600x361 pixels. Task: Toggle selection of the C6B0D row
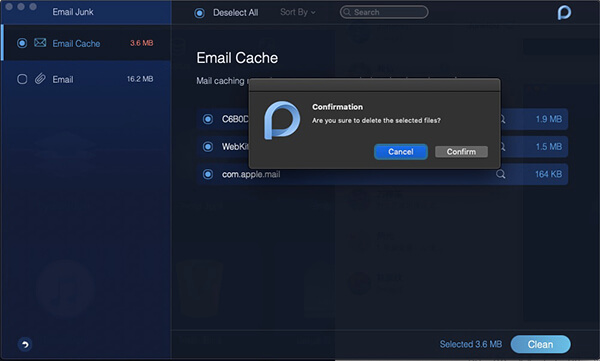click(x=208, y=119)
